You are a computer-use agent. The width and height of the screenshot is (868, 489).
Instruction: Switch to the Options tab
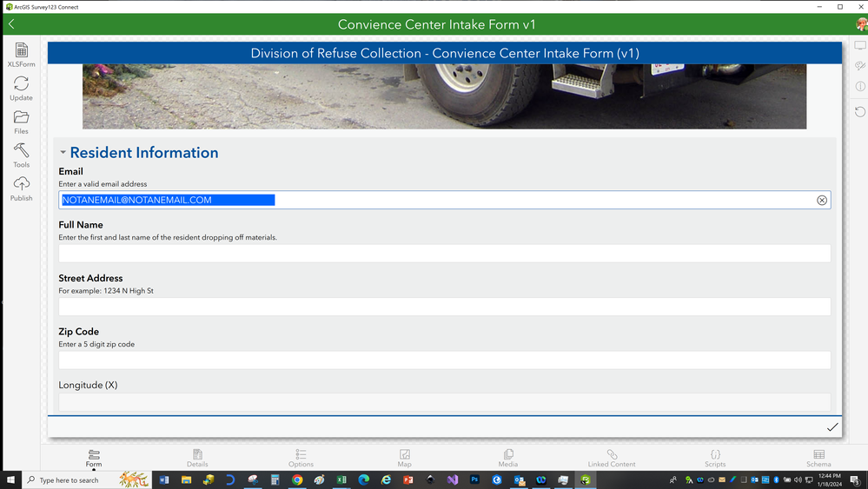pos(301,459)
